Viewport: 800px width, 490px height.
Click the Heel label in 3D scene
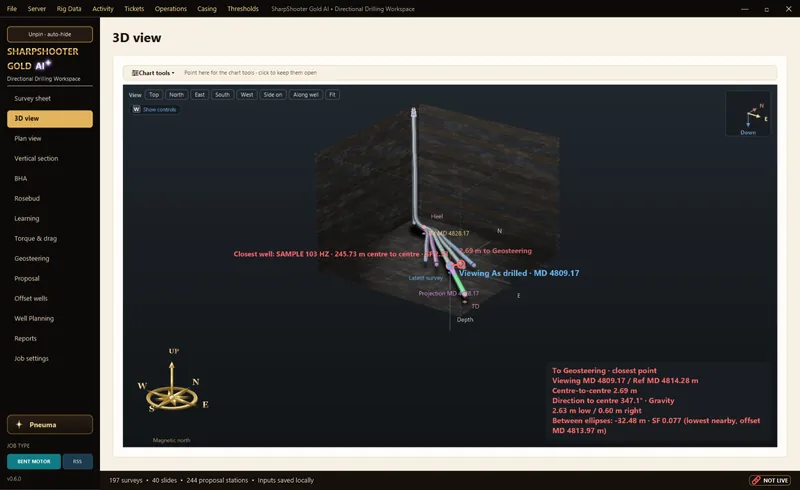pos(437,216)
